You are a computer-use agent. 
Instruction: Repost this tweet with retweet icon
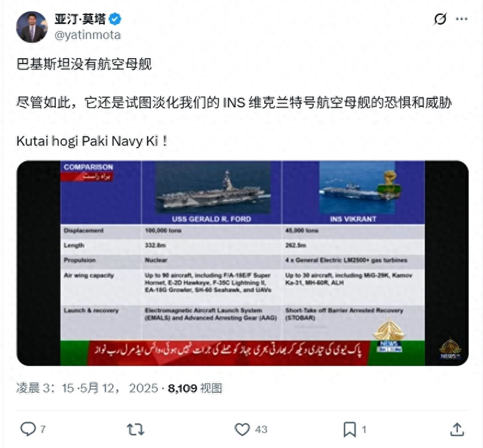point(135,429)
